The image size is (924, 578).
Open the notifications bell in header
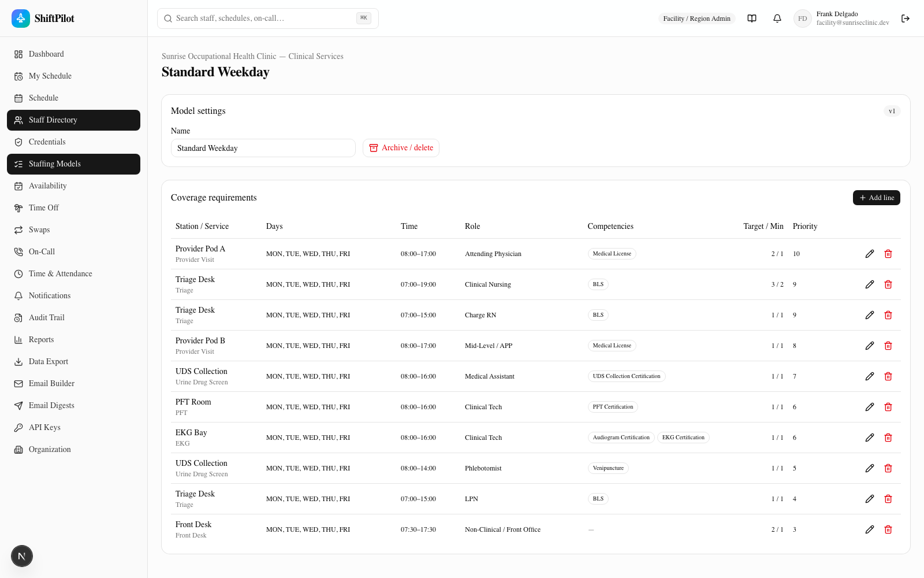[777, 18]
